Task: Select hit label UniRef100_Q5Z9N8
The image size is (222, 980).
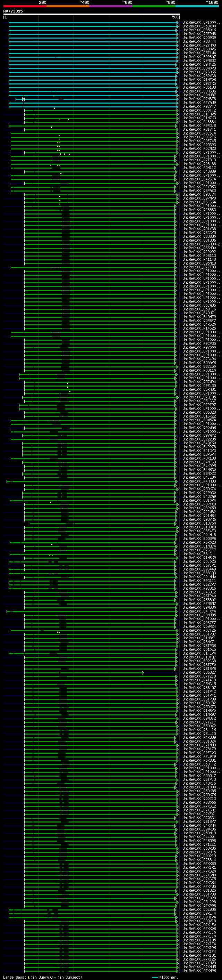Action: pos(199,34)
